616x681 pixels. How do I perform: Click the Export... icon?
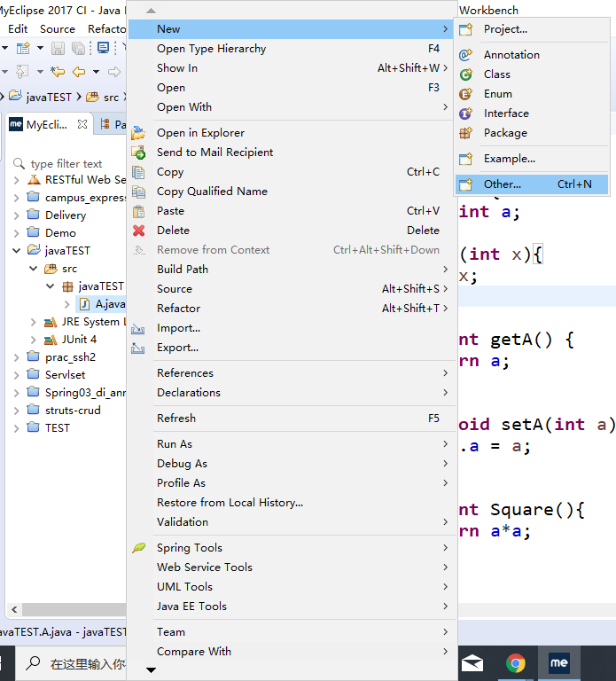(137, 348)
